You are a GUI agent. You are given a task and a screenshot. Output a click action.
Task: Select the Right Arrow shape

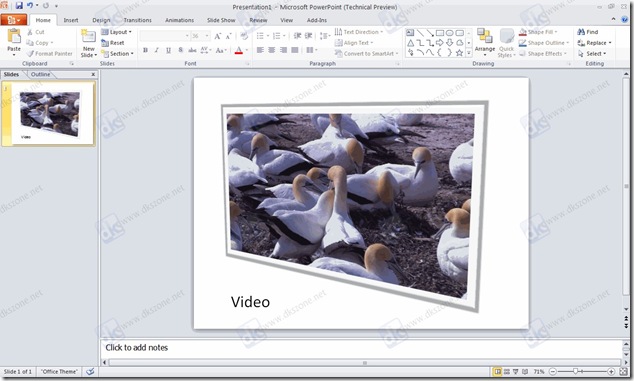440,43
